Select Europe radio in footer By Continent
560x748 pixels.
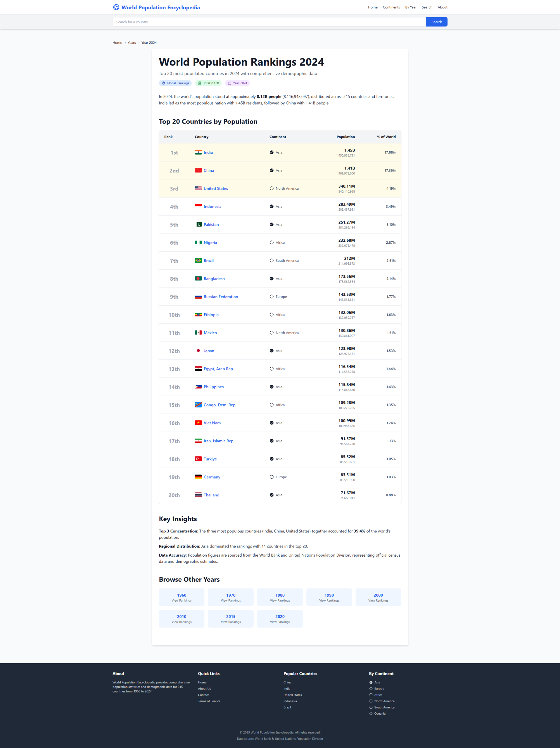point(371,688)
